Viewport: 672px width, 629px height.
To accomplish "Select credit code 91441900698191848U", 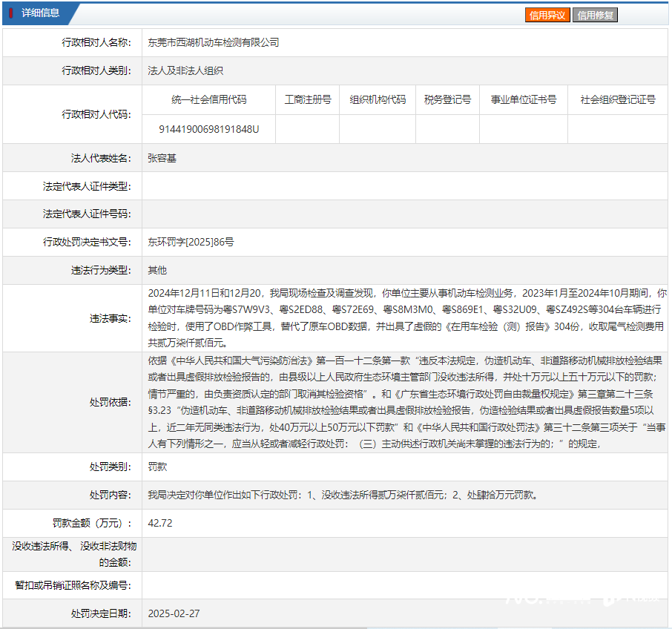I will pyautogui.click(x=208, y=129).
